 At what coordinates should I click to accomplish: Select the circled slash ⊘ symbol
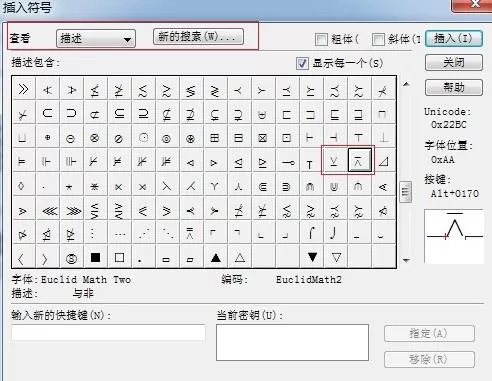119,138
